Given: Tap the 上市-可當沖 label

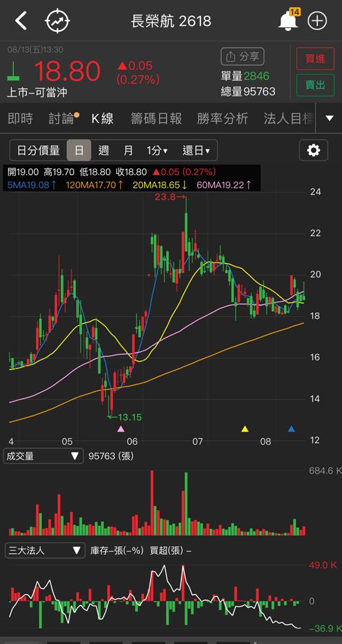Looking at the screenshot, I should 37,93.
